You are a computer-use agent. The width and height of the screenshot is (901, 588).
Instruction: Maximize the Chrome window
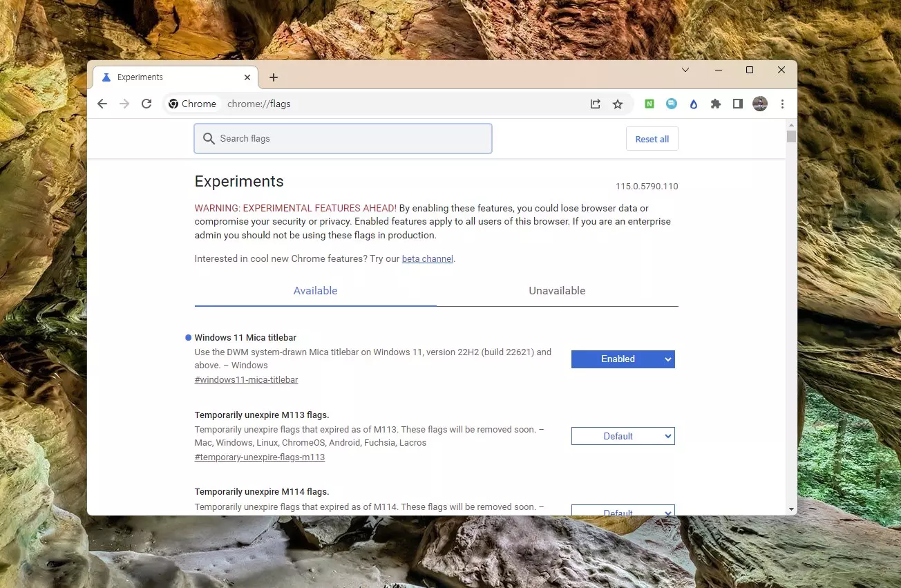(750, 70)
